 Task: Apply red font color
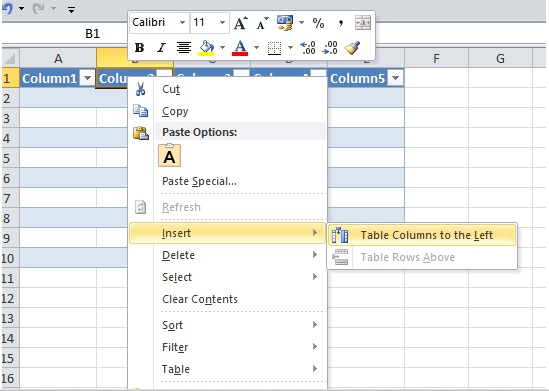point(240,47)
